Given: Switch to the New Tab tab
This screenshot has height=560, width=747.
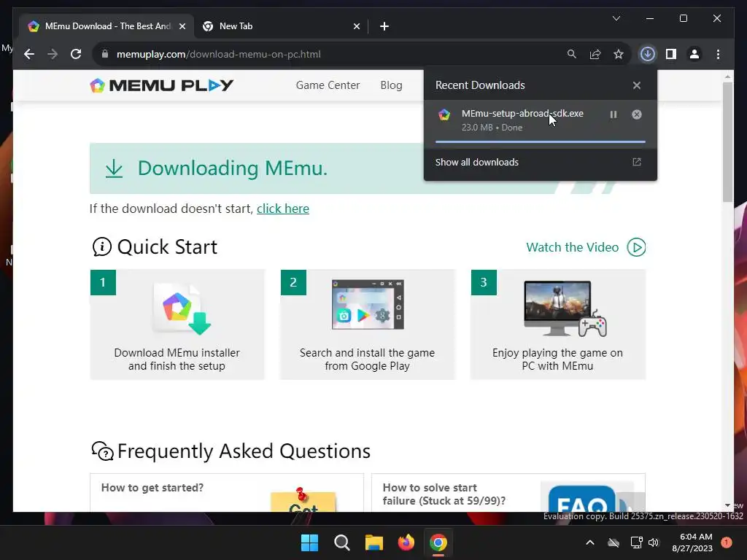Looking at the screenshot, I should click(281, 26).
